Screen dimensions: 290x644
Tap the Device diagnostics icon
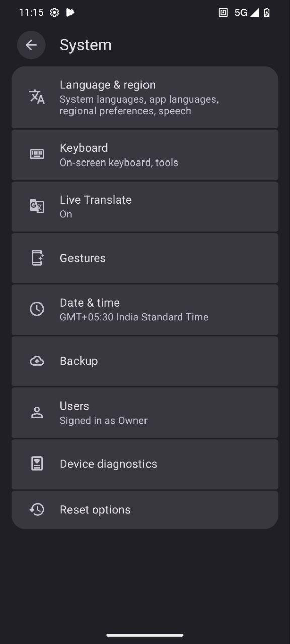(x=37, y=464)
